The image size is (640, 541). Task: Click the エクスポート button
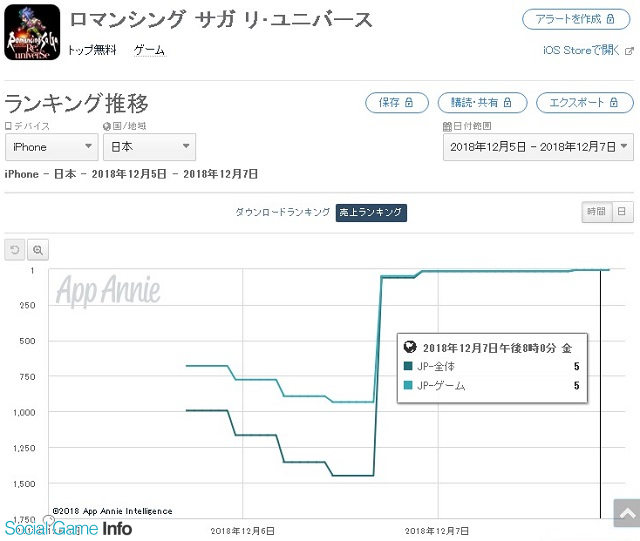(584, 102)
